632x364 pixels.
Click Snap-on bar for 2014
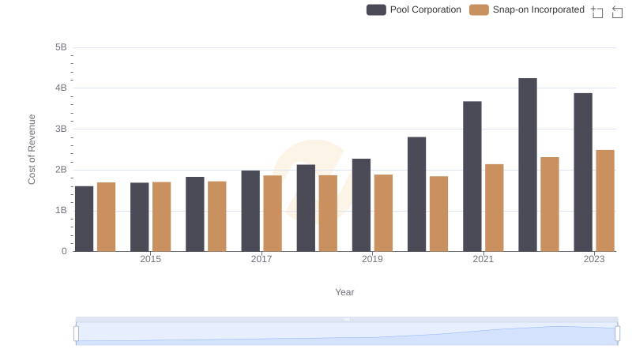[x=107, y=217]
